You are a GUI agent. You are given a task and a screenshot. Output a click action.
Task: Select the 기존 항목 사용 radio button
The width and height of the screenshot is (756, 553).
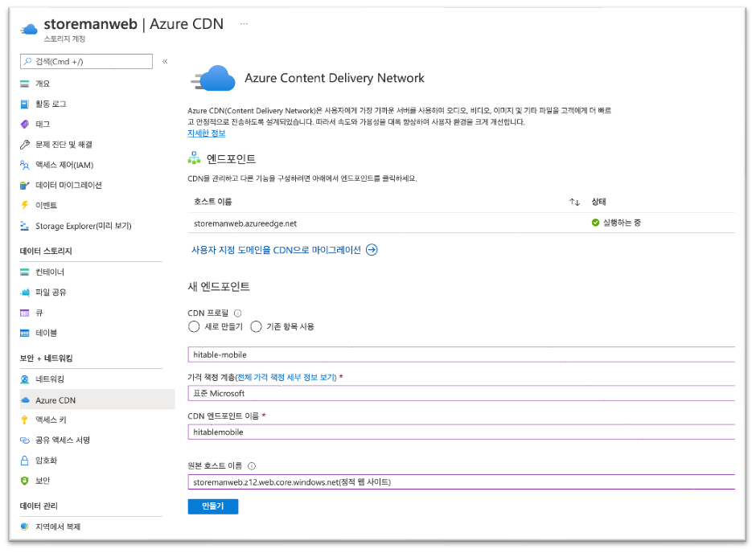tap(256, 326)
